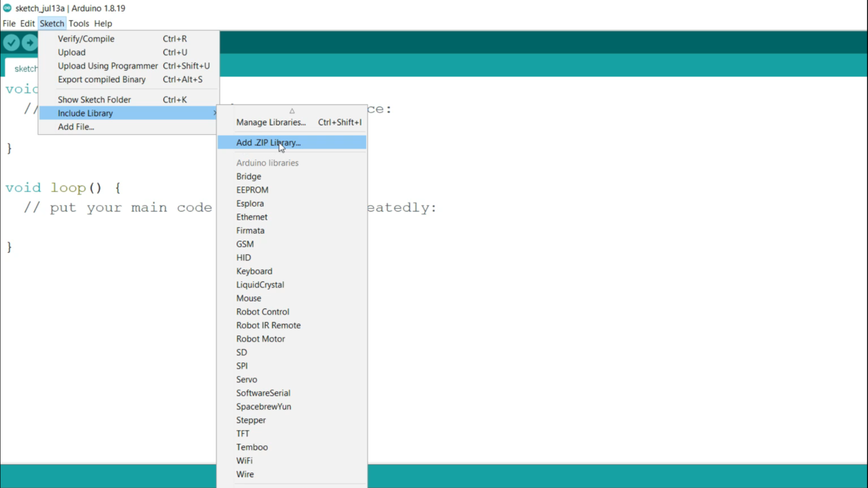
Task: Include the GSM library
Action: [x=292, y=244]
